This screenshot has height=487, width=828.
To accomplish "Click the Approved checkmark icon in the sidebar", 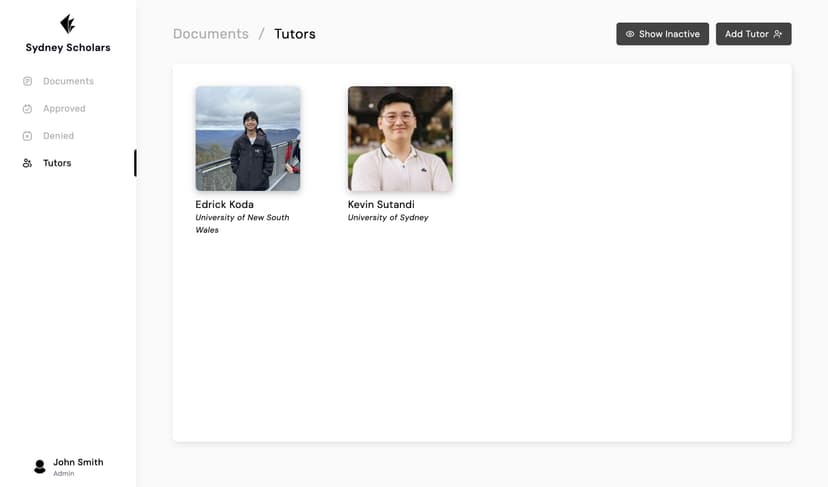I will (x=27, y=108).
